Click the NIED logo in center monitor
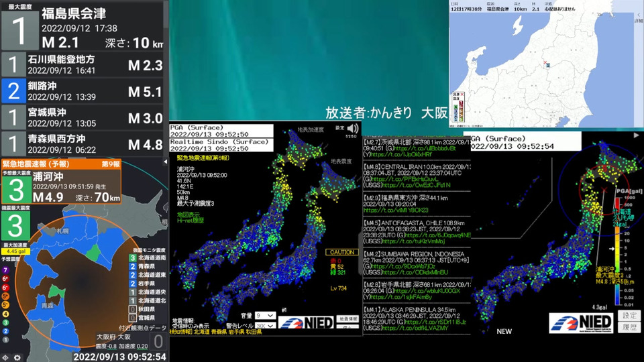 pos(306,322)
